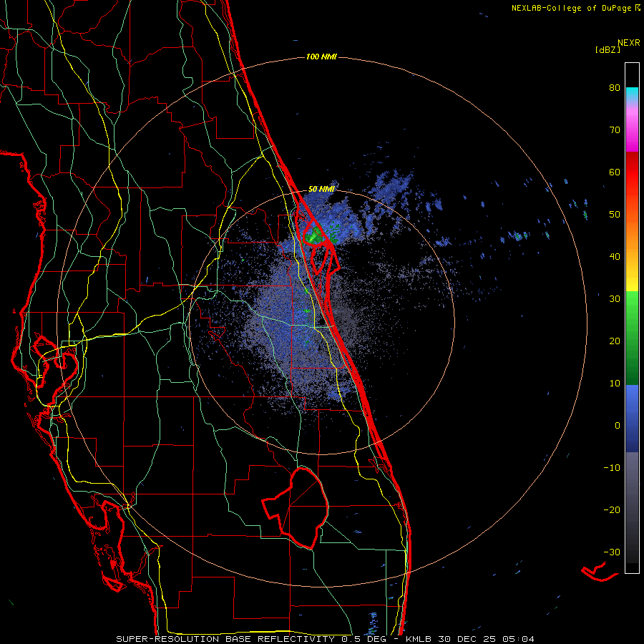644x644 pixels.
Task: Click the -20 dBZ scale value
Action: pos(612,510)
